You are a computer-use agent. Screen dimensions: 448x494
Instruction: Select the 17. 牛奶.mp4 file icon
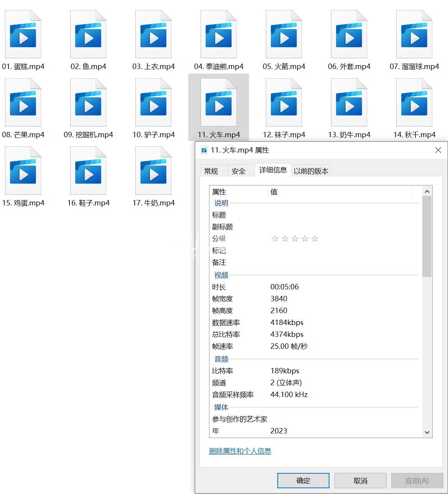153,172
